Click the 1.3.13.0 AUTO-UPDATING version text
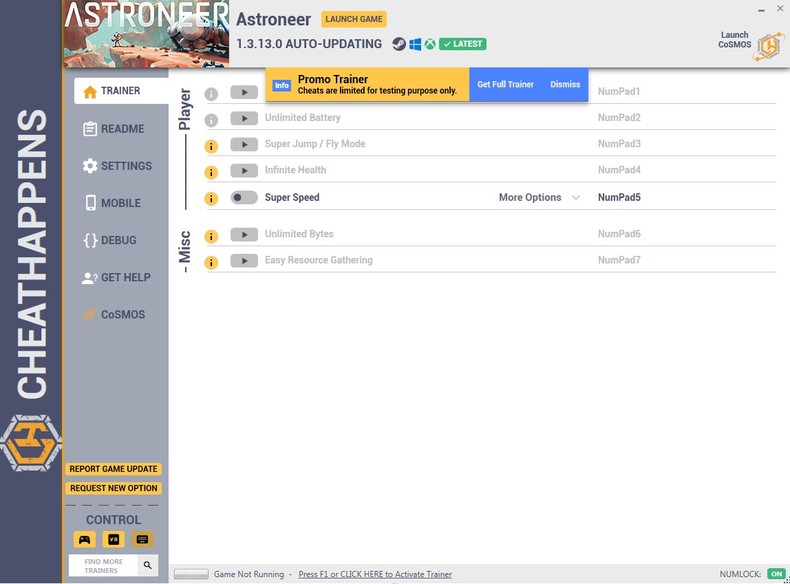 click(309, 44)
